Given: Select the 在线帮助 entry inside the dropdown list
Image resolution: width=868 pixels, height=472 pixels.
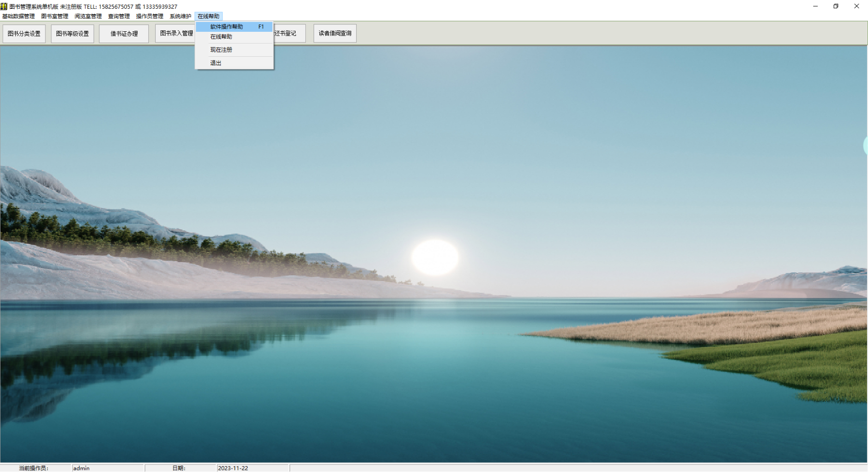Looking at the screenshot, I should tap(234, 37).
